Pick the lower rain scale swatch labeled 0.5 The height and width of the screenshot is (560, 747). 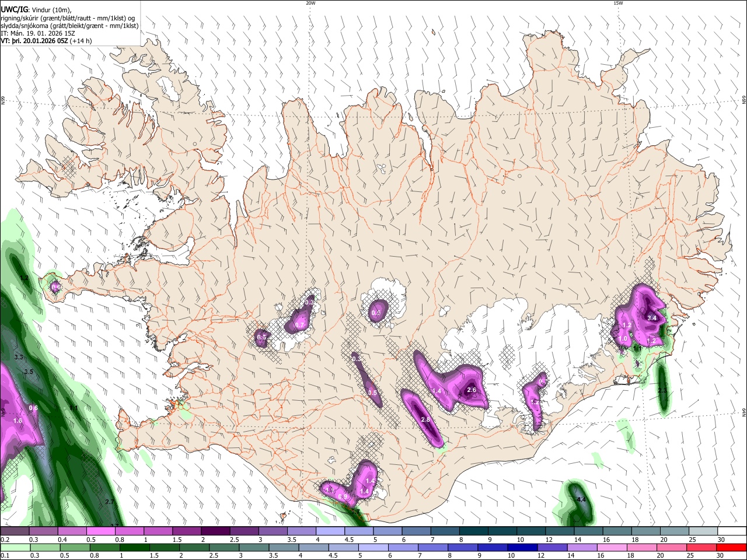click(75, 547)
